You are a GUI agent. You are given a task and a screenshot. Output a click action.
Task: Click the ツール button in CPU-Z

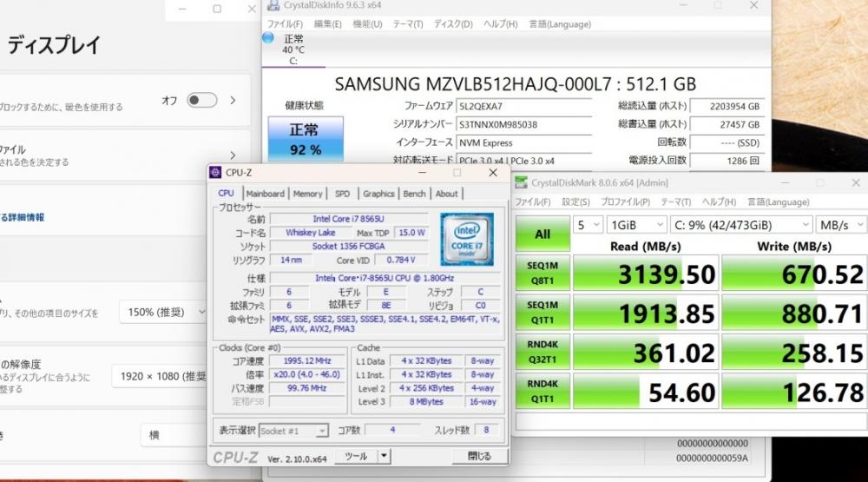[x=357, y=456]
